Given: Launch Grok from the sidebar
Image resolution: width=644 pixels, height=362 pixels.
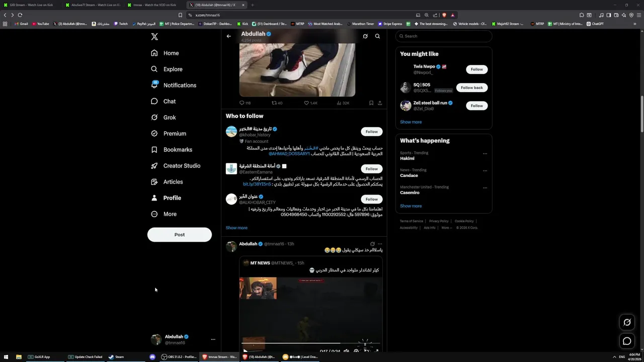Looking at the screenshot, I should pos(163,117).
